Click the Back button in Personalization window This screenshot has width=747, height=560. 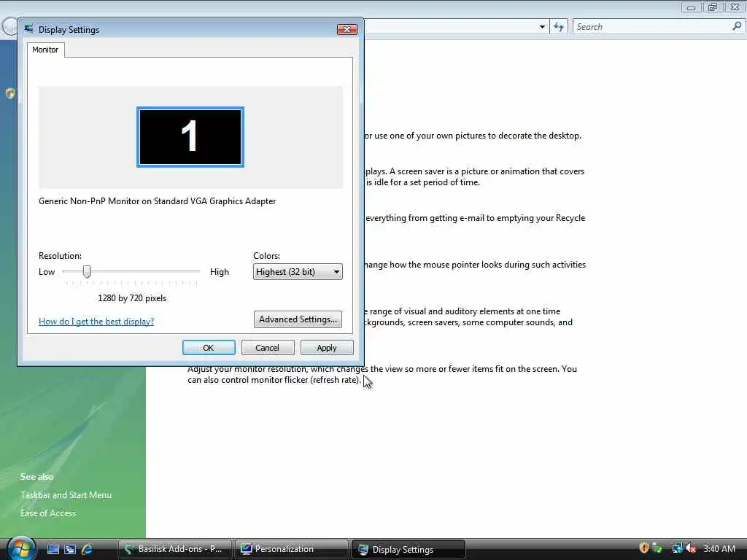coord(8,27)
